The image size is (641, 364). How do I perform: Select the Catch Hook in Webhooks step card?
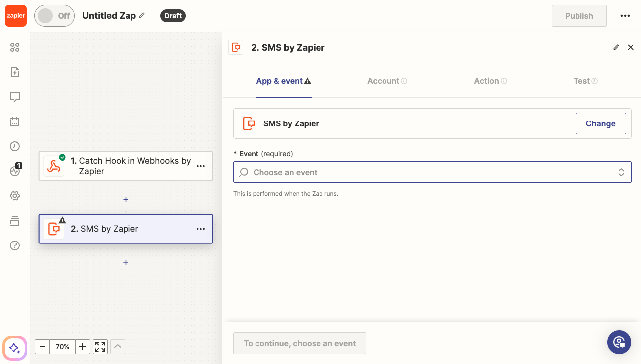pos(126,166)
